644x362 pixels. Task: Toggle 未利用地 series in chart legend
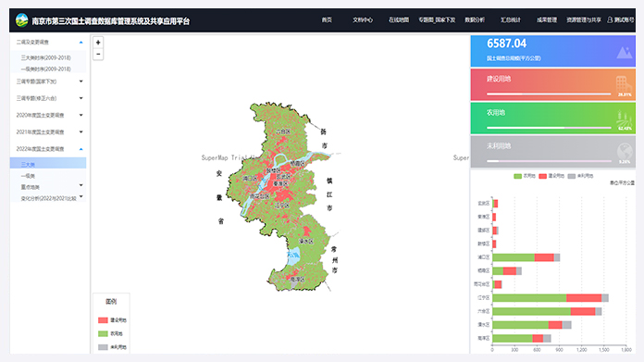(580, 176)
